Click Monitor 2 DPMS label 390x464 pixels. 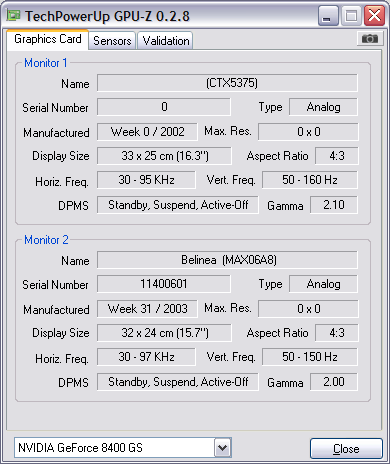73,383
